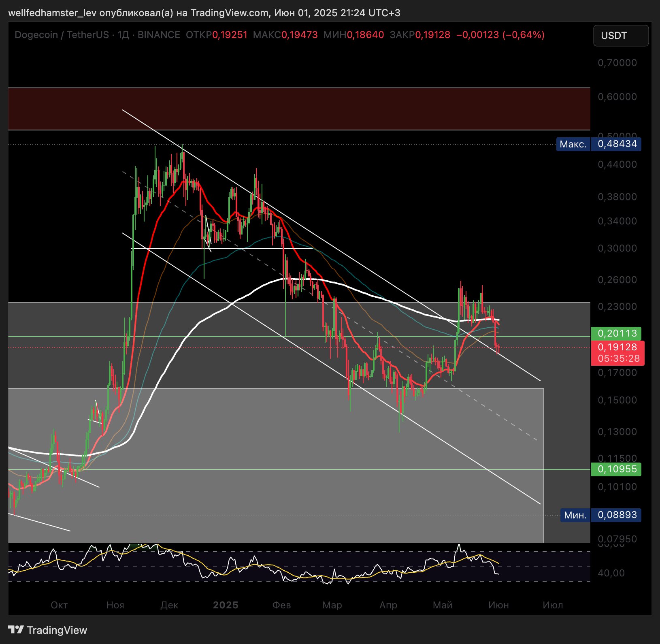Viewport: 660px width, 644px height.
Task: Click the 0,30000 price axis value
Action: (x=617, y=248)
